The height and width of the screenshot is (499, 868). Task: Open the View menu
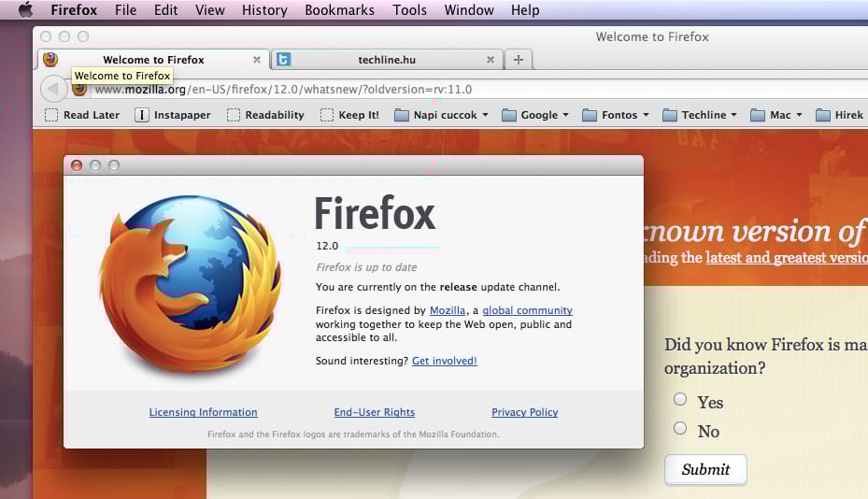[210, 10]
